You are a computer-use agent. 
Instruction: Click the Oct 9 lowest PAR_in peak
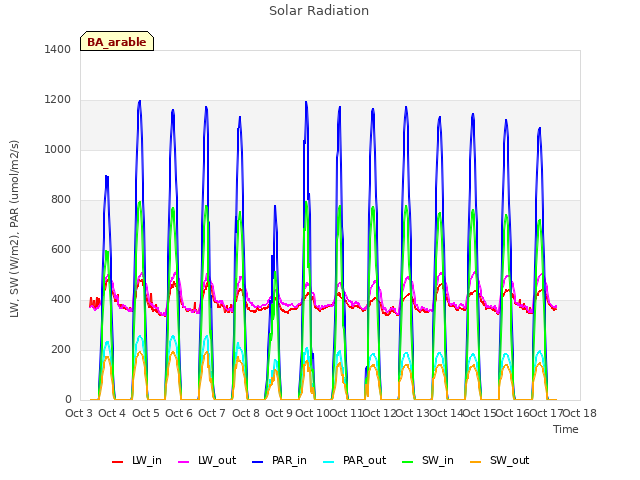[275, 207]
